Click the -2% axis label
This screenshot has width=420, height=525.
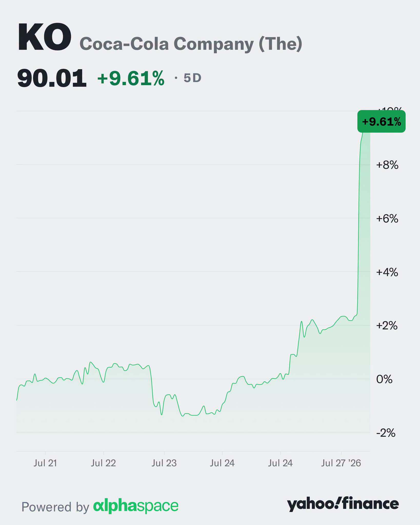tap(386, 433)
